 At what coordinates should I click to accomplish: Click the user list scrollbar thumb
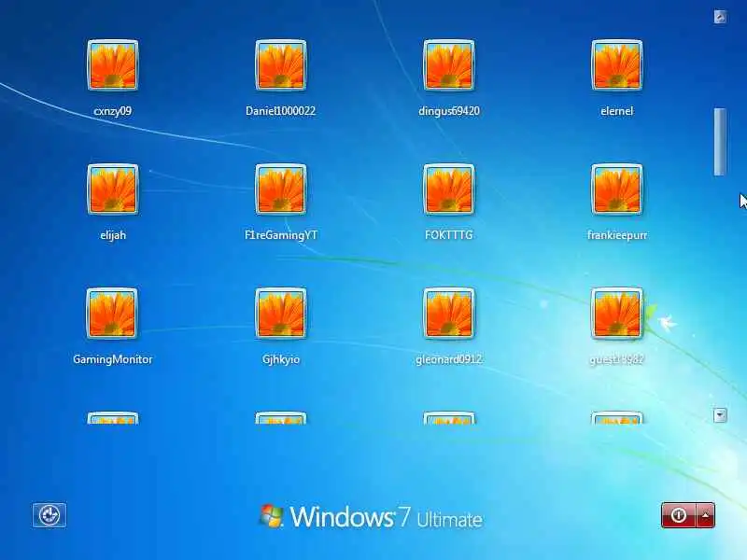click(x=720, y=142)
